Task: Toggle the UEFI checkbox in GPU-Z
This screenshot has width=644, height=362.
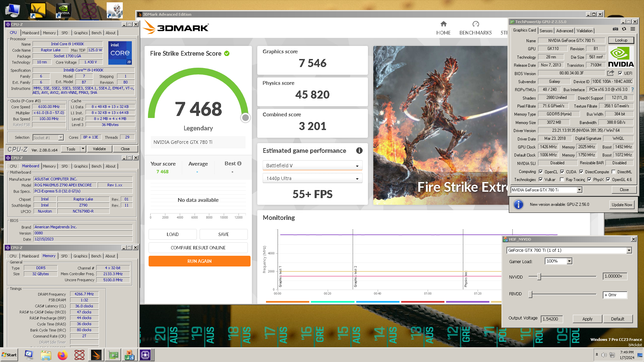Action: point(620,73)
